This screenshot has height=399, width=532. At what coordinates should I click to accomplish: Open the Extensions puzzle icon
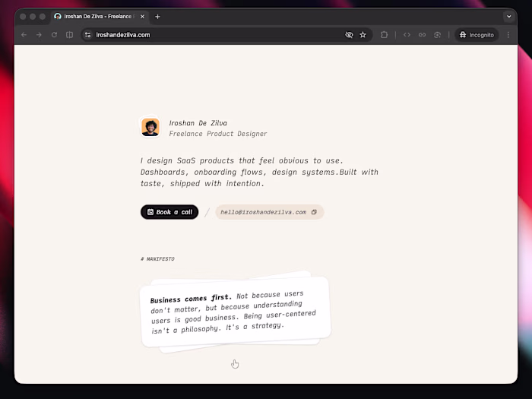click(x=384, y=35)
